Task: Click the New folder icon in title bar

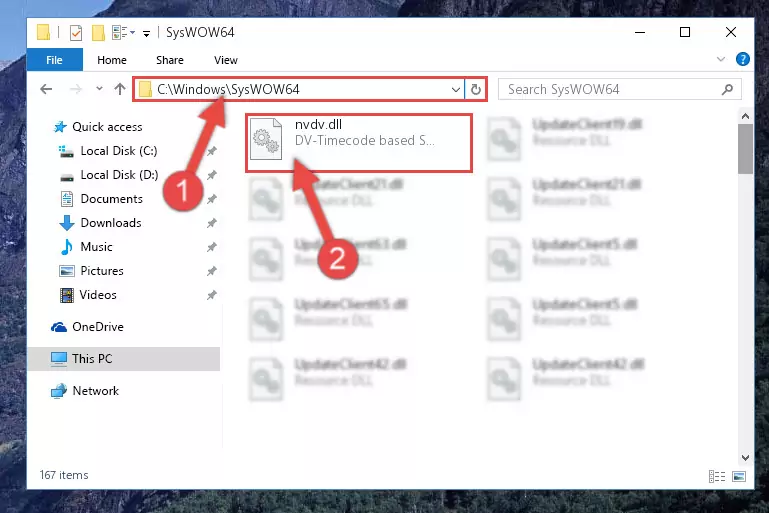Action: [x=99, y=33]
